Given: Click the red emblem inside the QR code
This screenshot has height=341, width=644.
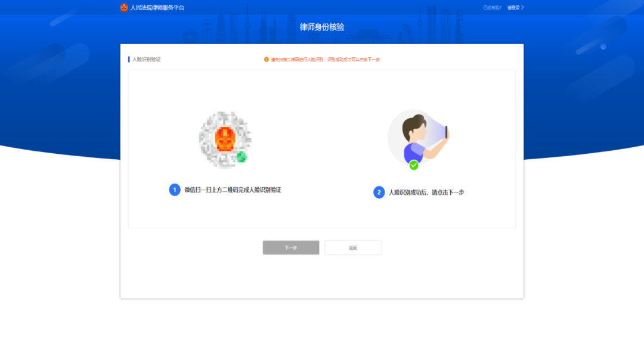Looking at the screenshot, I should 225,139.
